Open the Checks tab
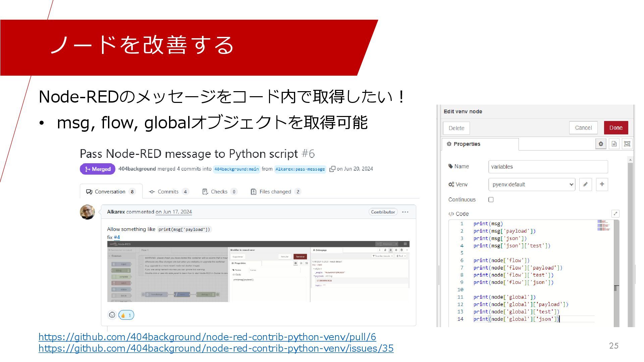The width and height of the screenshot is (644, 362). [219, 192]
